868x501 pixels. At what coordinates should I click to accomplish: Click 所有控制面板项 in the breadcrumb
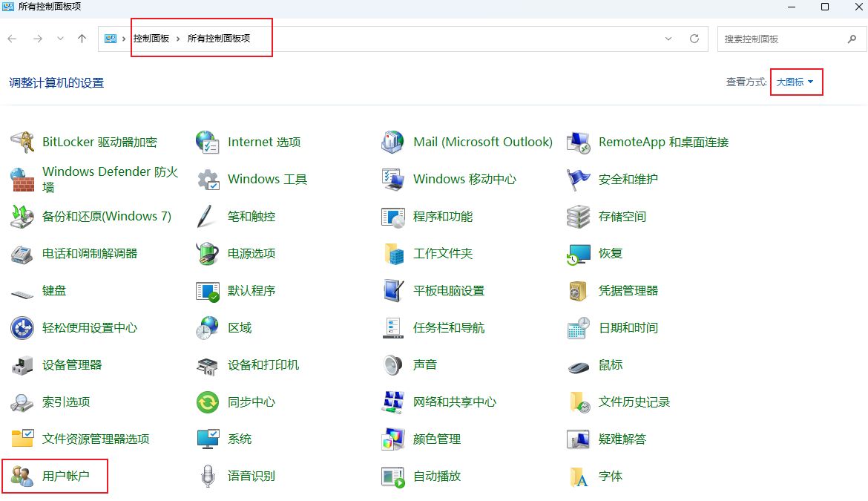click(219, 39)
